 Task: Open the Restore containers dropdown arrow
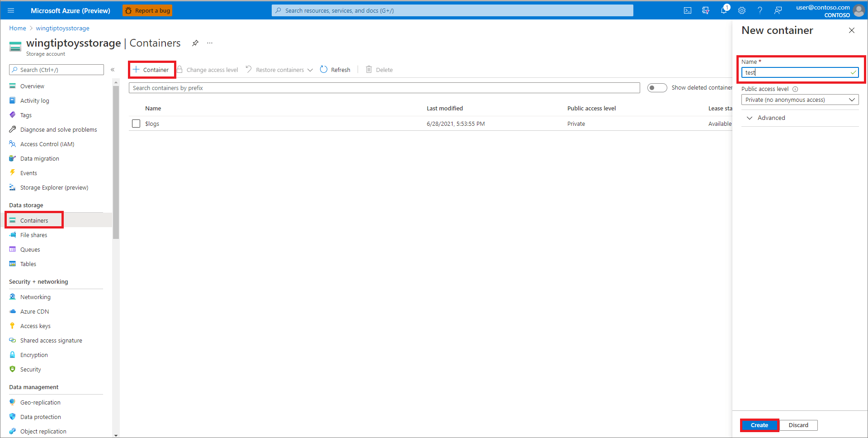tap(310, 70)
